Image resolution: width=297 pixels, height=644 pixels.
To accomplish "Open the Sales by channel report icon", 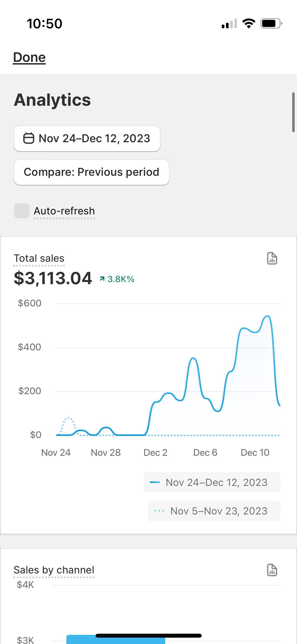I will pyautogui.click(x=272, y=570).
